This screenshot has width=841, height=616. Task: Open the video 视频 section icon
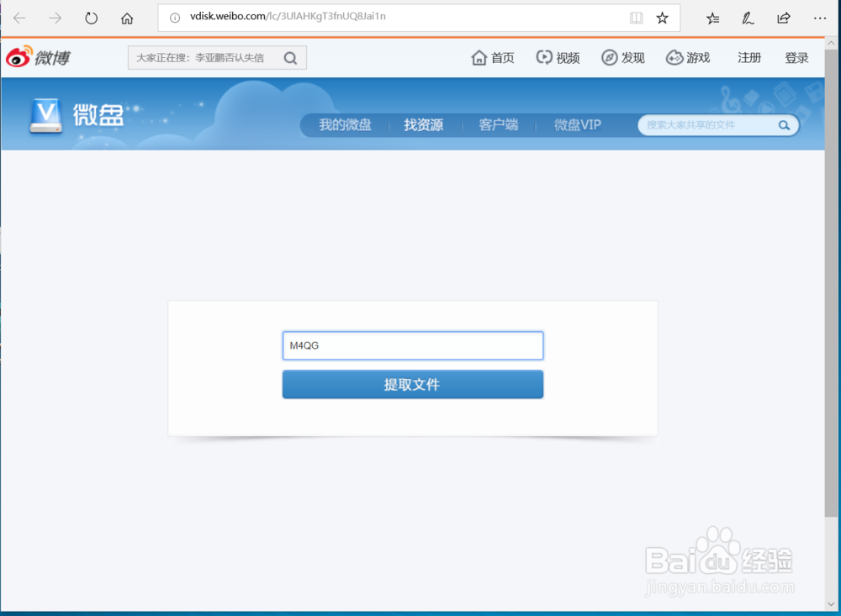click(x=542, y=57)
